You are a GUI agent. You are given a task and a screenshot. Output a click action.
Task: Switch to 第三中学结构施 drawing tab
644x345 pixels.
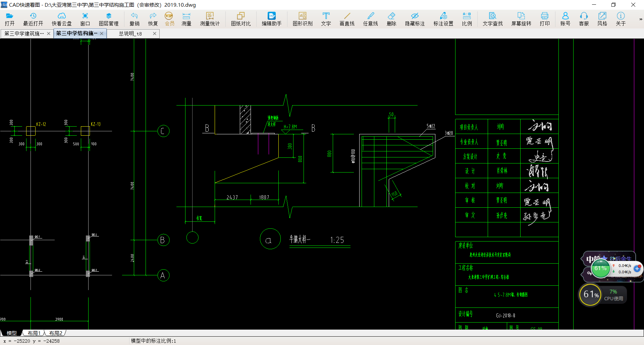pos(77,33)
